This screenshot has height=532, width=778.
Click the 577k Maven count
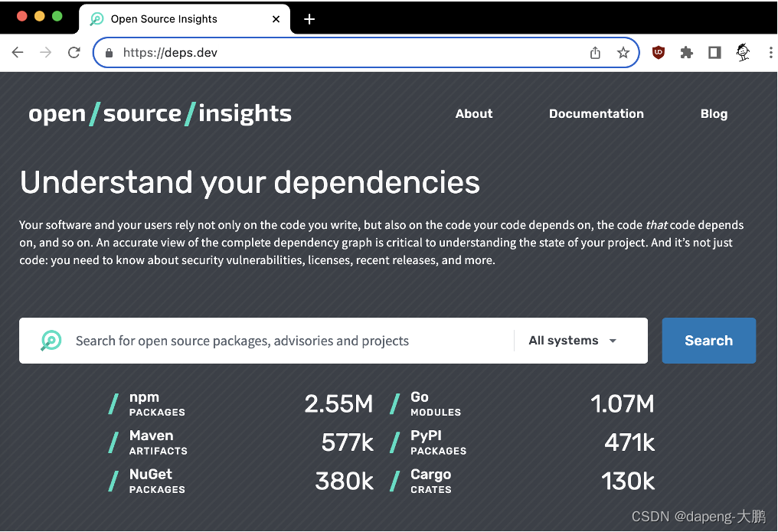(348, 442)
